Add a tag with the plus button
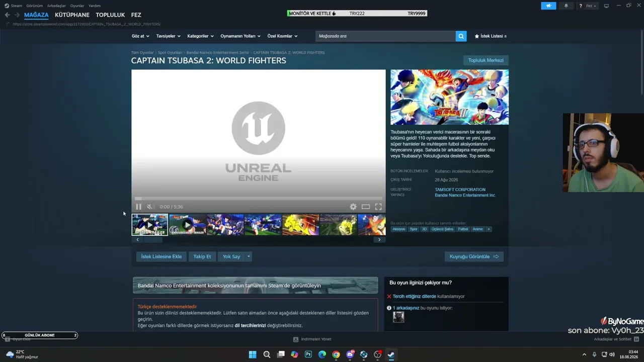Screen dimensions: 644x362 (488, 229)
